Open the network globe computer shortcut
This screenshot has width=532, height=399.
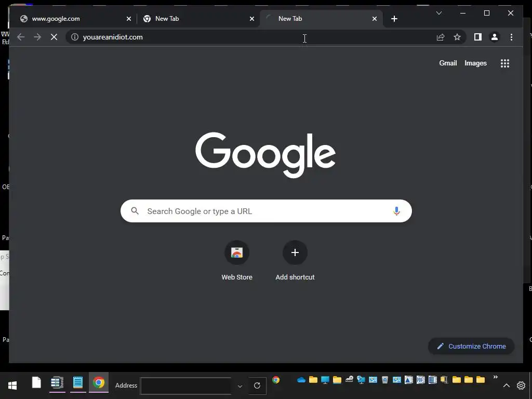pos(361,380)
